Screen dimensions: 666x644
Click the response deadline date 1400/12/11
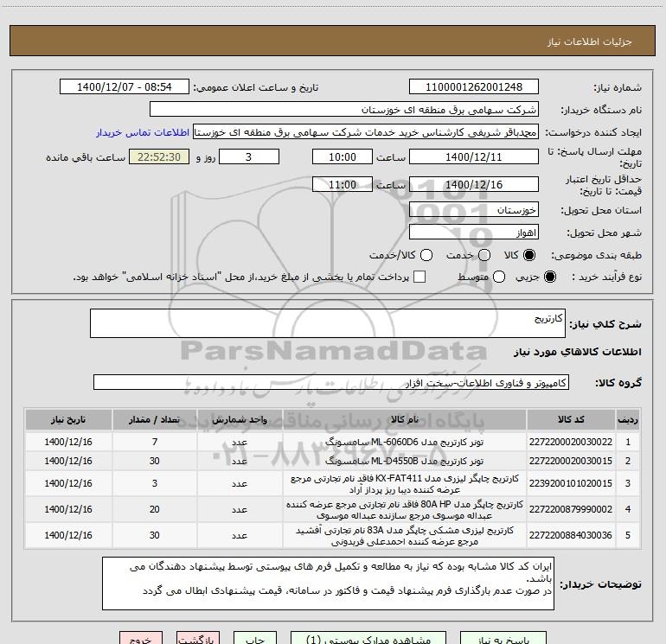pyautogui.click(x=474, y=156)
